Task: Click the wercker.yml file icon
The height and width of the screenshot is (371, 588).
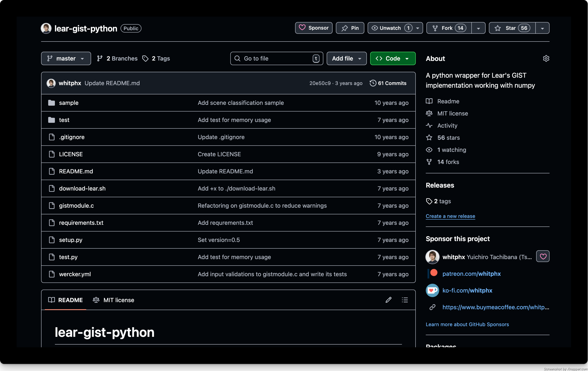Action: coord(52,274)
